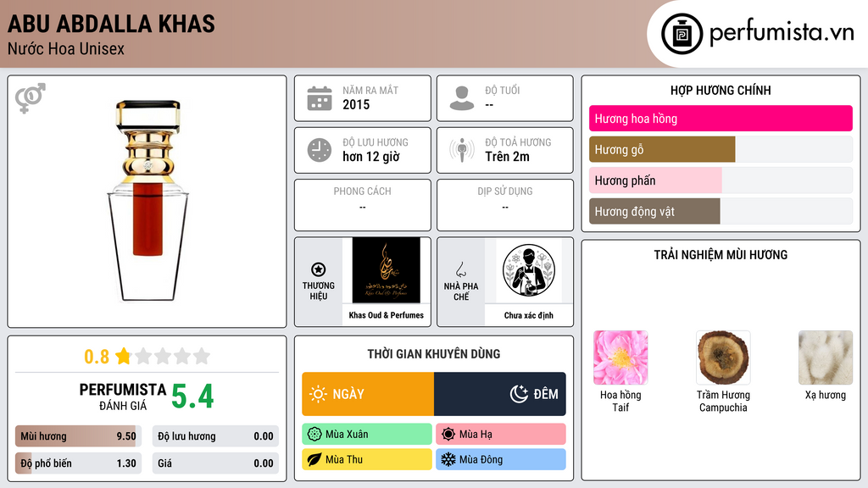This screenshot has height=488, width=868.
Task: Click the calendar icon beside Năm Ra Mắt
Action: click(x=320, y=98)
